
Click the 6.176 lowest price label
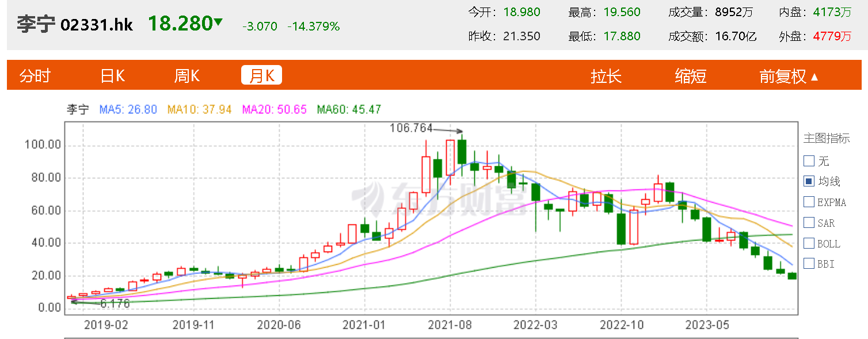pos(115,303)
